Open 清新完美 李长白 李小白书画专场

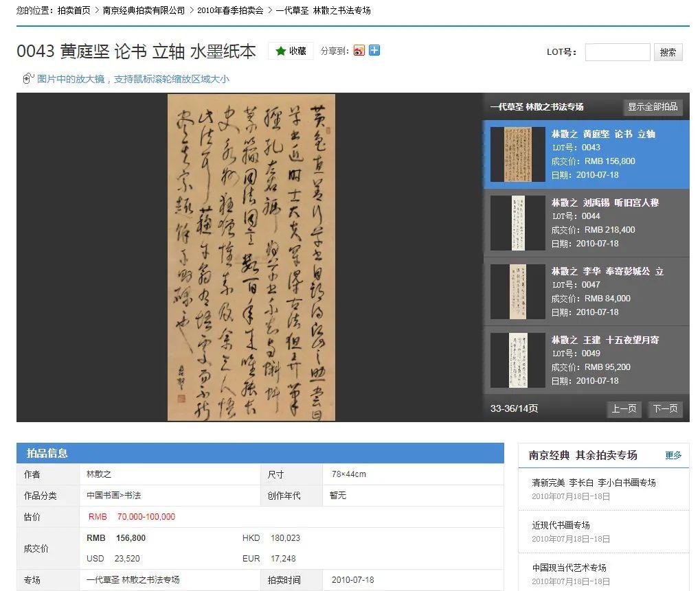click(594, 483)
